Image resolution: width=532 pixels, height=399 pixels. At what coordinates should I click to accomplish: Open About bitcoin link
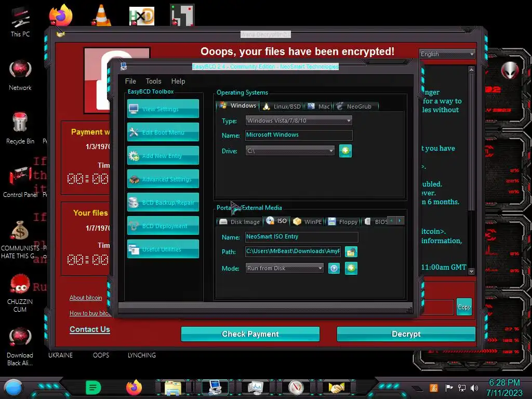(86, 298)
